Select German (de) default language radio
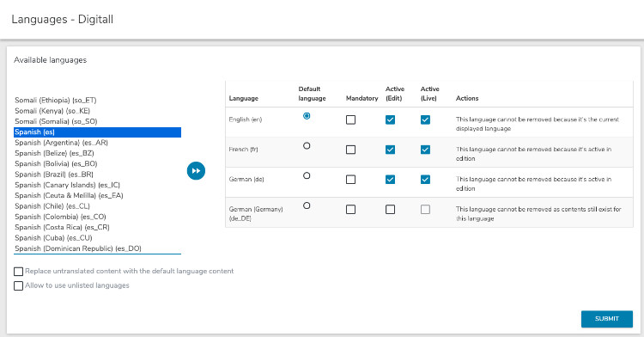Image resolution: width=644 pixels, height=337 pixels. click(307, 176)
